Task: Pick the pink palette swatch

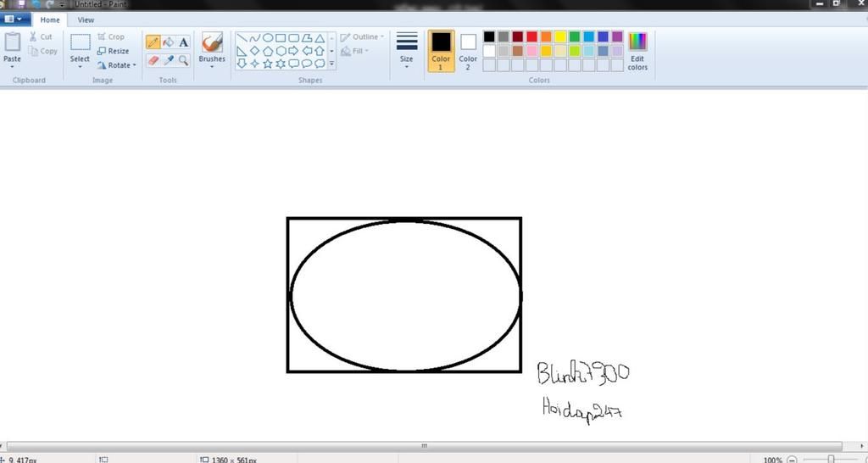Action: 532,51
